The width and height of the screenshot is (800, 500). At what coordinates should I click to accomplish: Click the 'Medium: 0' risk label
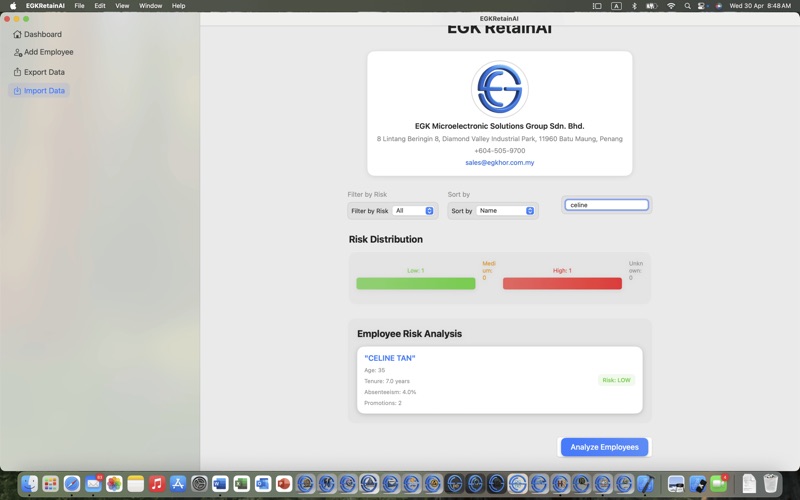click(489, 271)
